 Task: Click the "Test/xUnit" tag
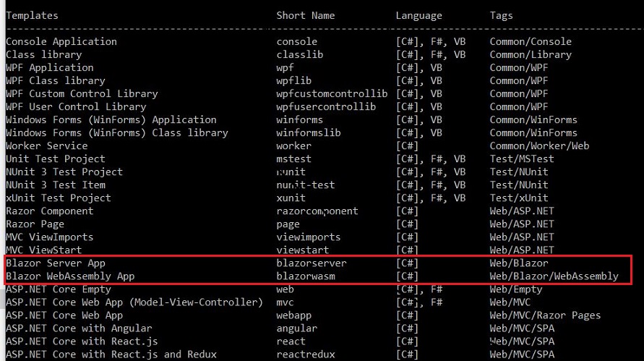(x=519, y=198)
